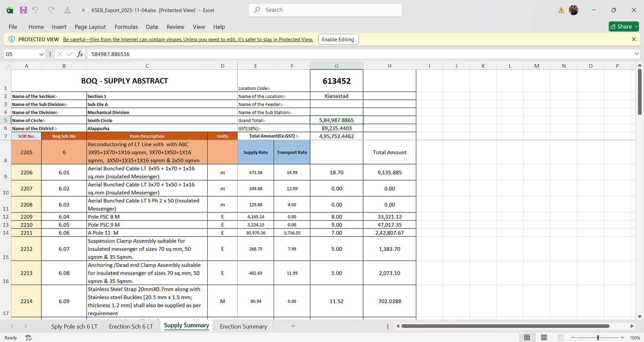Click in the Search box
The height and width of the screenshot is (342, 644).
pyautogui.click(x=325, y=10)
